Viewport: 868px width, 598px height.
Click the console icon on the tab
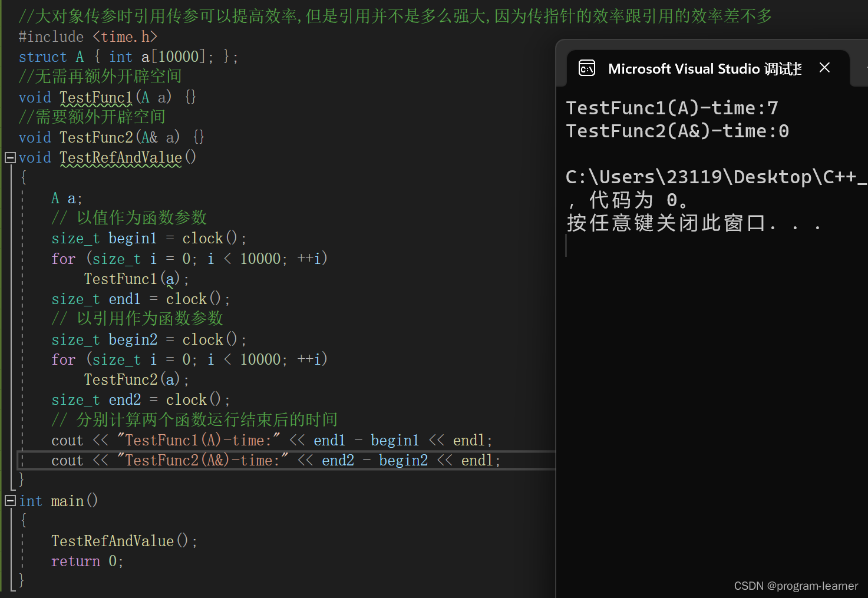587,68
